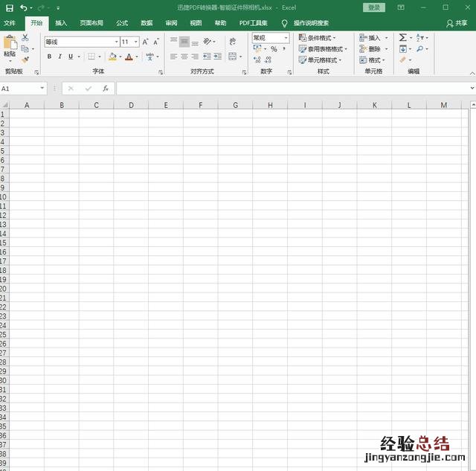The height and width of the screenshot is (471, 476).
Task: Click the percent style icon
Action: 274,49
